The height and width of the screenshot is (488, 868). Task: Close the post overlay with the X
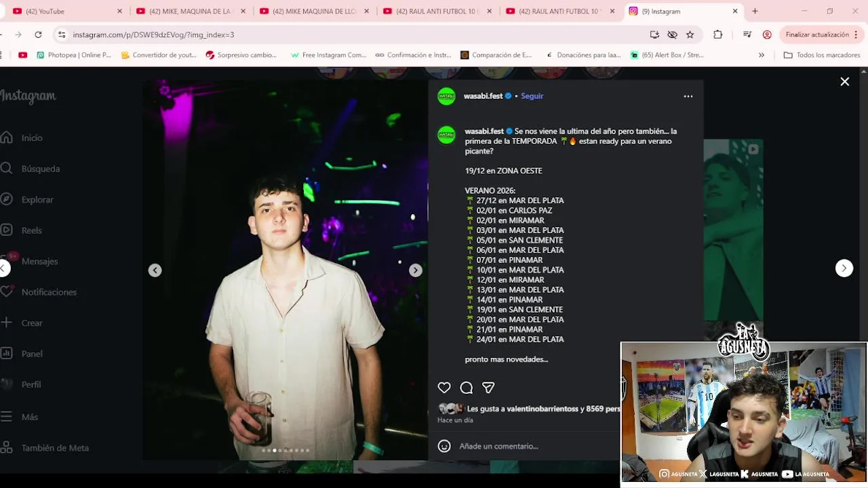[x=845, y=81]
